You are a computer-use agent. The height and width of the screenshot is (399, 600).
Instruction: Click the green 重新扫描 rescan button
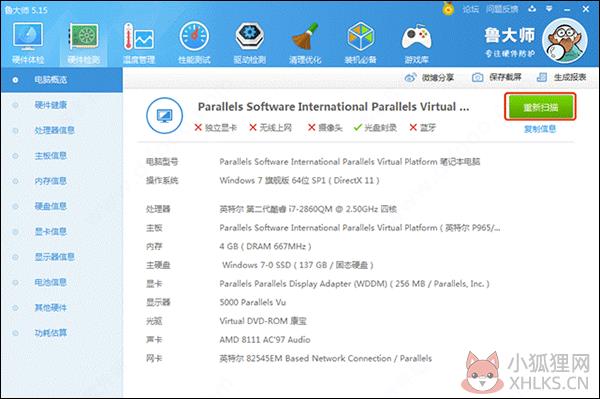point(540,107)
